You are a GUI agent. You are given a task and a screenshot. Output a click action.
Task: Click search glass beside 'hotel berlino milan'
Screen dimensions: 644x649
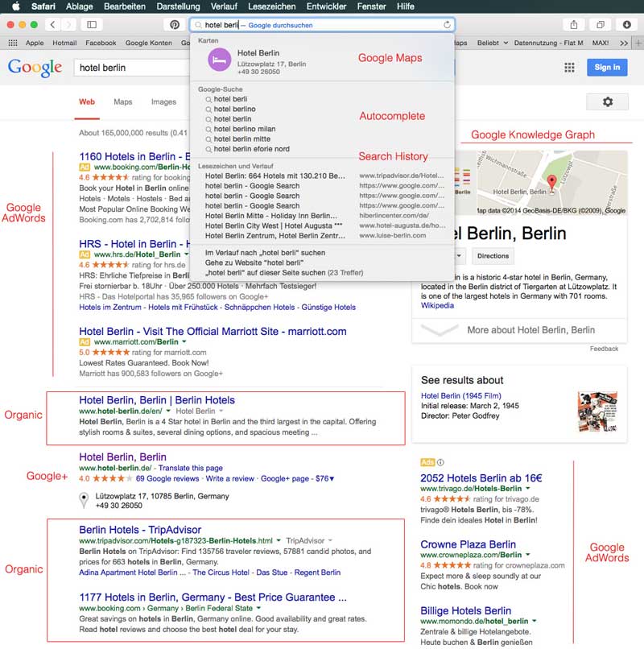click(208, 129)
